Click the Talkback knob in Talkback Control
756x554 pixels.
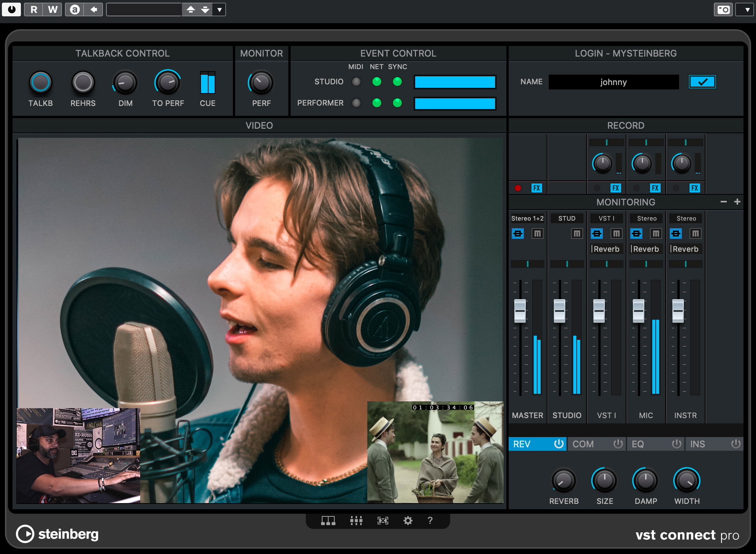(41, 82)
